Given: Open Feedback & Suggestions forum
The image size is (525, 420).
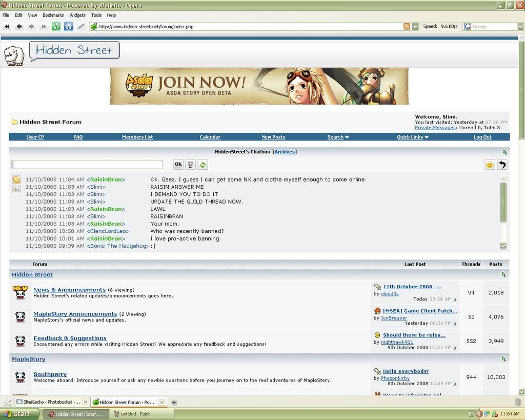Looking at the screenshot, I should (x=70, y=338).
